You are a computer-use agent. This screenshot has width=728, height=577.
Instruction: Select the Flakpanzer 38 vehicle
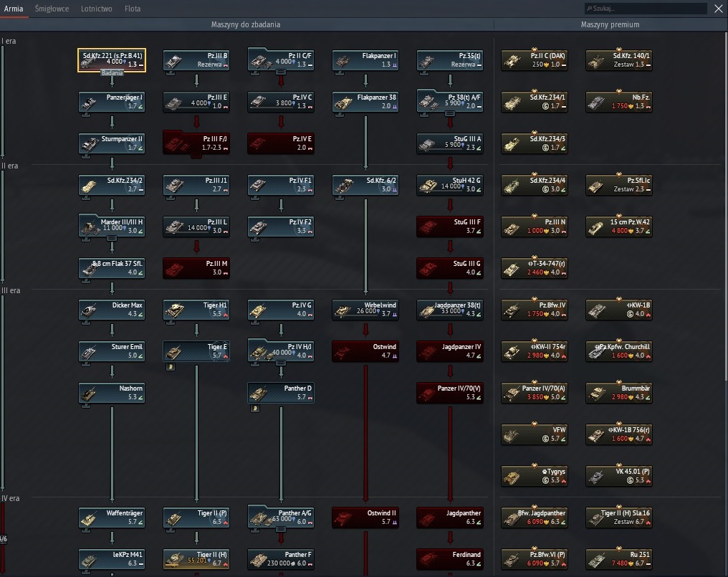[x=365, y=102]
